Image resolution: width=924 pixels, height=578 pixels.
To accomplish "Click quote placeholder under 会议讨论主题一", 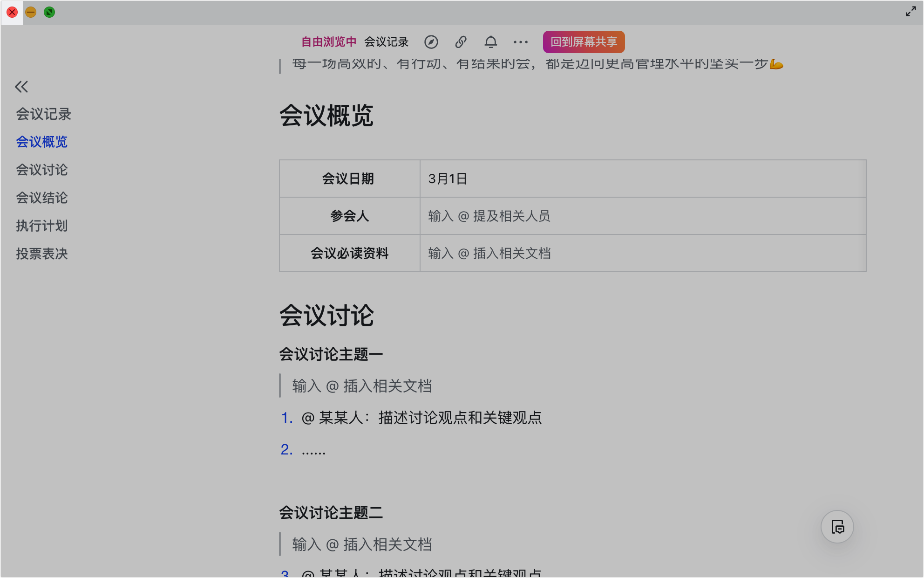I will coord(362,386).
